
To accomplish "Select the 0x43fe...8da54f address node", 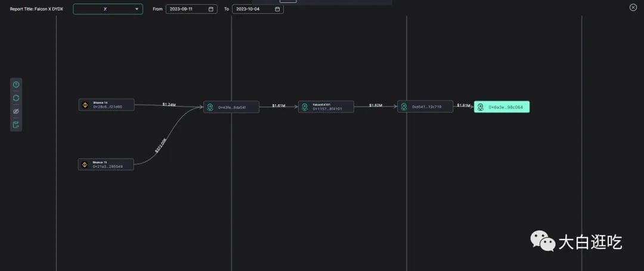I will point(231,107).
